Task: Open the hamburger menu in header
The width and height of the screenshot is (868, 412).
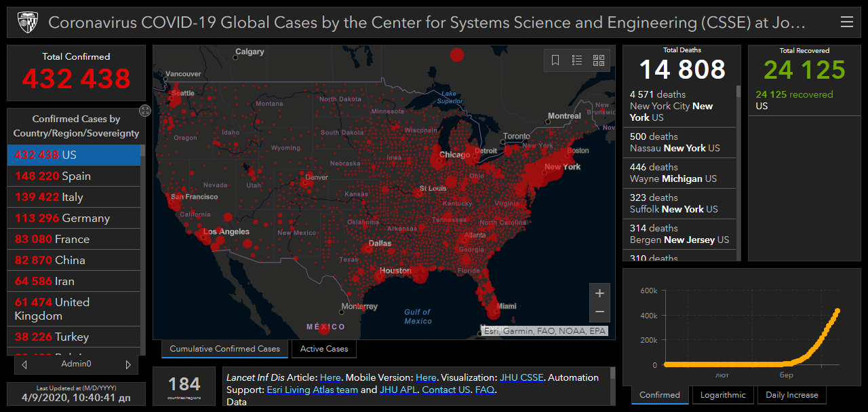Action: click(x=846, y=22)
